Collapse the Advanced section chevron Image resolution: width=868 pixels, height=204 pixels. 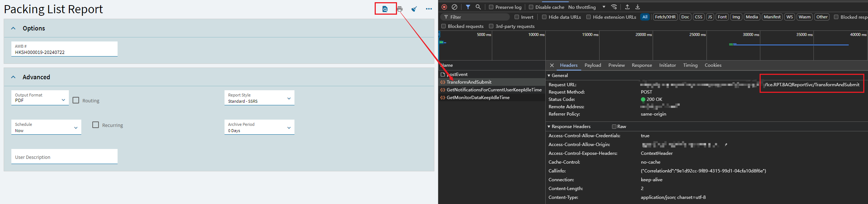point(13,77)
